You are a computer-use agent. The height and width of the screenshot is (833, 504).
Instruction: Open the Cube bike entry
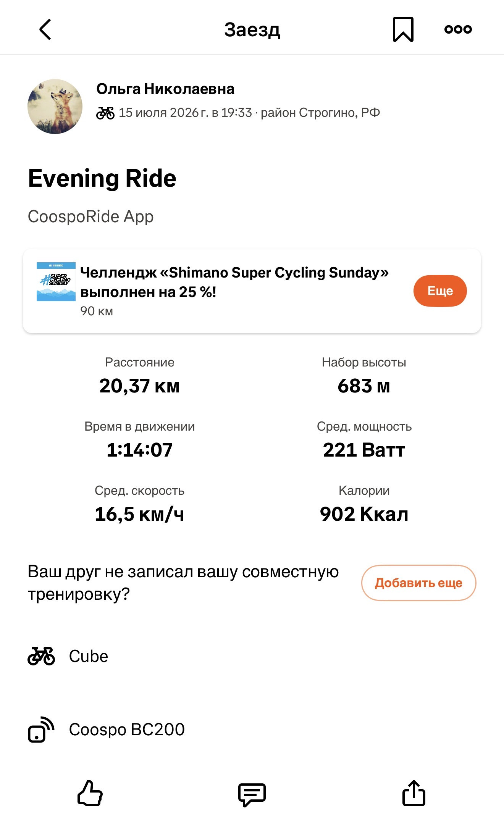click(x=252, y=656)
